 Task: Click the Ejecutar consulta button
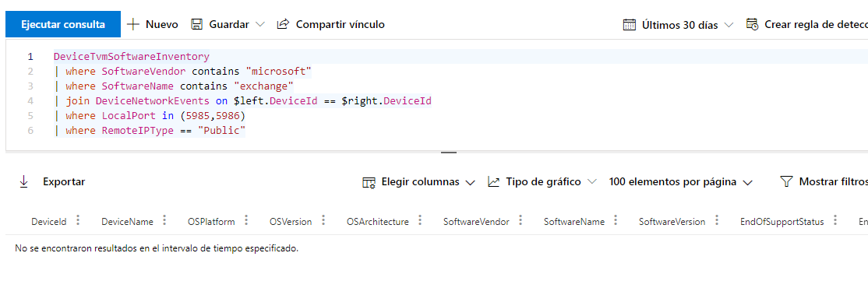coord(63,24)
